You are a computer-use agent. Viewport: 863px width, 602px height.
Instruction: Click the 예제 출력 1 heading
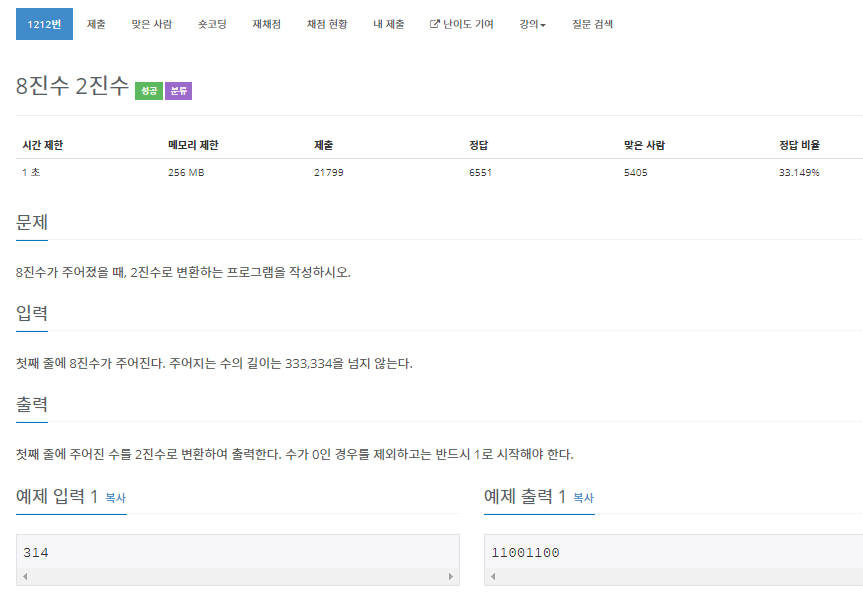coord(525,496)
